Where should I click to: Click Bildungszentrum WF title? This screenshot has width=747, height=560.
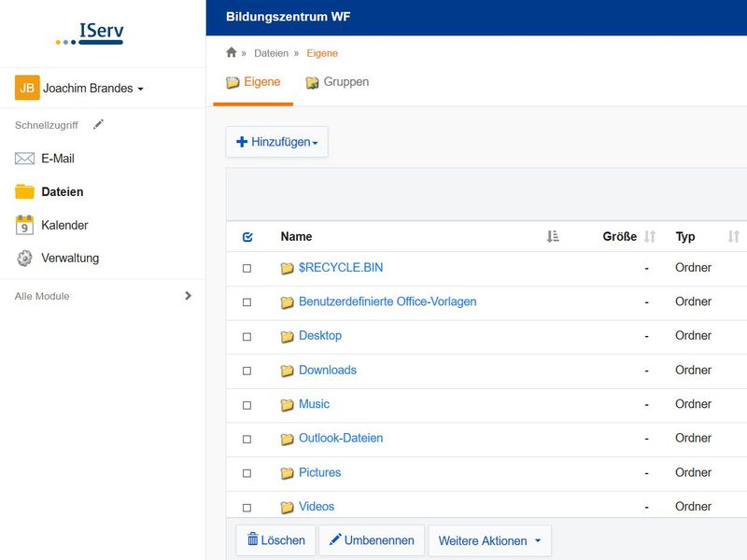click(288, 17)
